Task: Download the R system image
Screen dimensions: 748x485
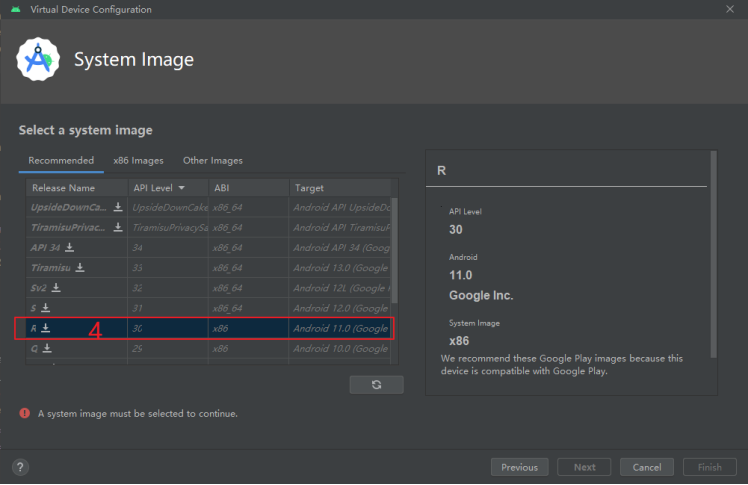Action: coord(46,328)
